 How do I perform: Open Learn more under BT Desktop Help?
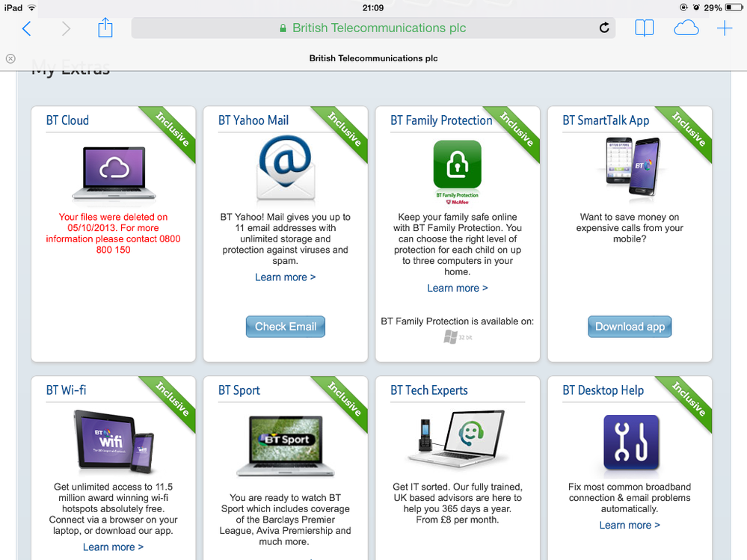point(630,526)
